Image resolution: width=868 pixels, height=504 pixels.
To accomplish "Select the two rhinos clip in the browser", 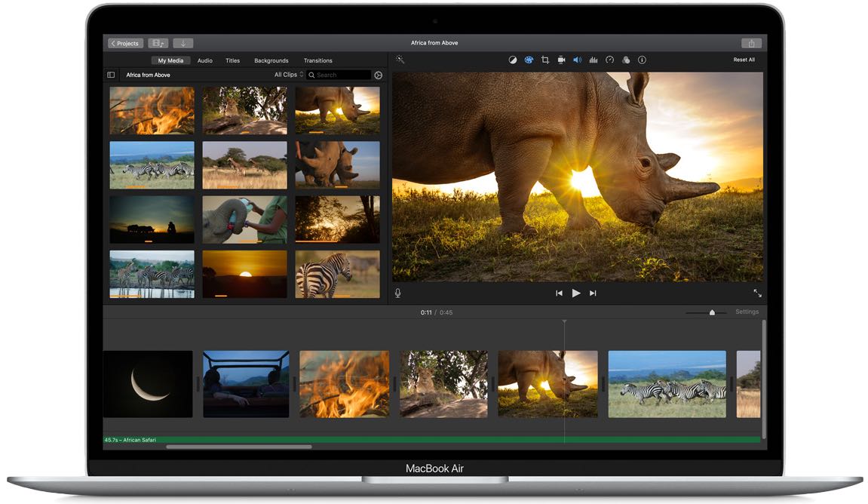I will [x=338, y=165].
